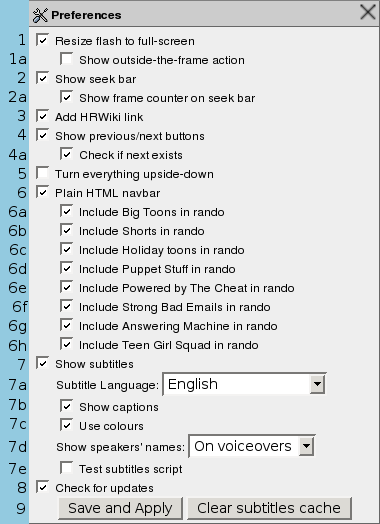Uncheck Check for updates
Screen dimensions: 380x524
tap(42, 487)
